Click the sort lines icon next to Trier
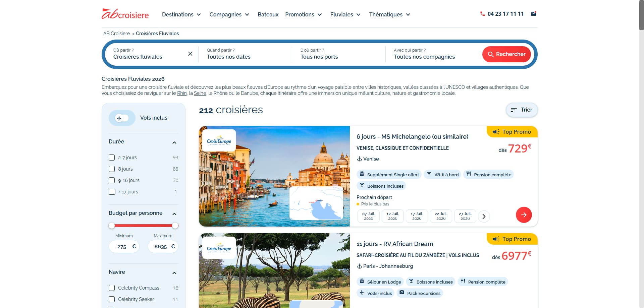 pos(514,110)
